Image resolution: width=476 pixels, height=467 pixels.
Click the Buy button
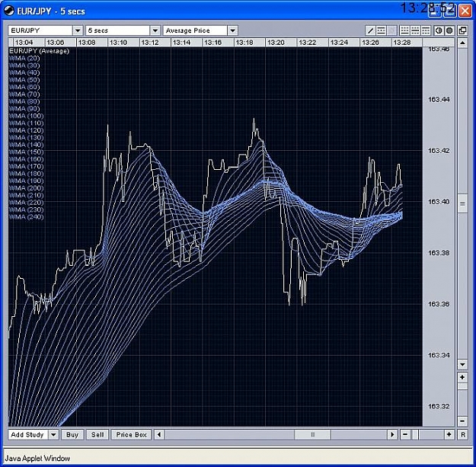[72, 434]
